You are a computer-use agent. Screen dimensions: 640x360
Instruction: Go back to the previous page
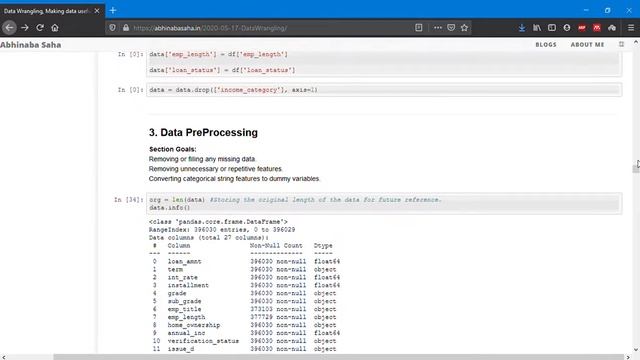9,28
